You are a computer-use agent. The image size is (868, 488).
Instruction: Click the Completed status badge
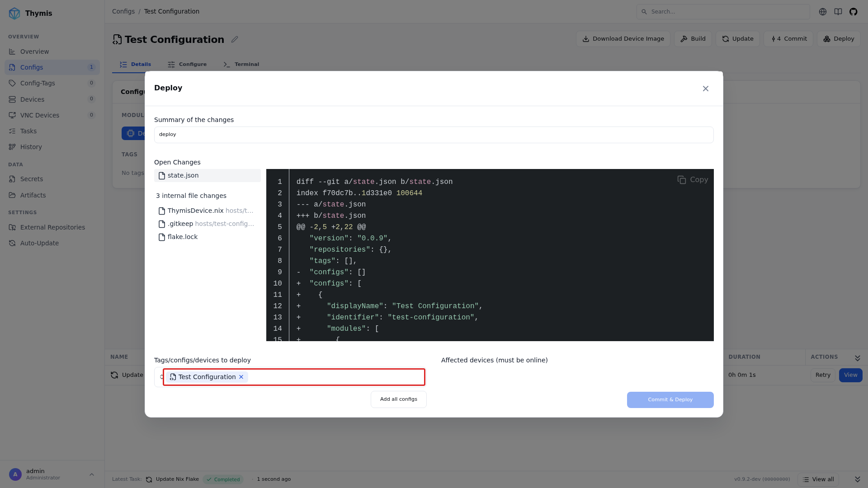click(223, 479)
